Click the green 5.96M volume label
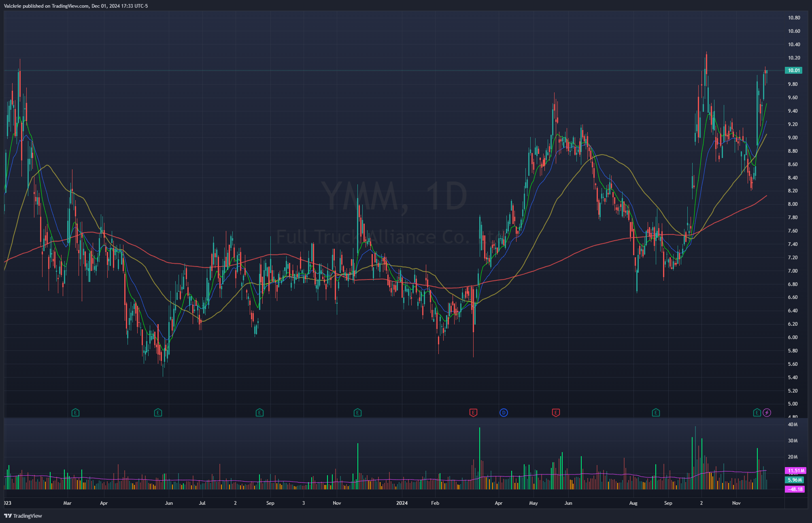Image resolution: width=812 pixels, height=523 pixels. pos(794,480)
